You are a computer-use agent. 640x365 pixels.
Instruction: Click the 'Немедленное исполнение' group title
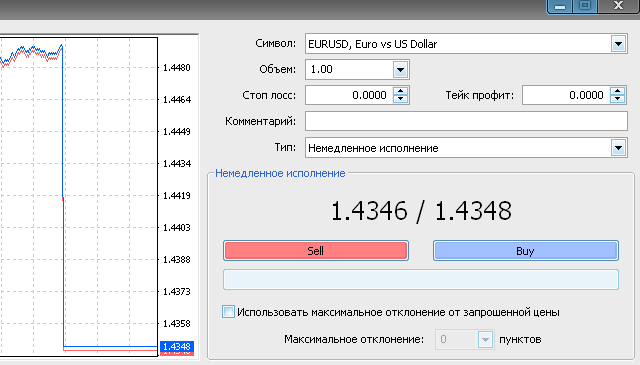(x=280, y=173)
